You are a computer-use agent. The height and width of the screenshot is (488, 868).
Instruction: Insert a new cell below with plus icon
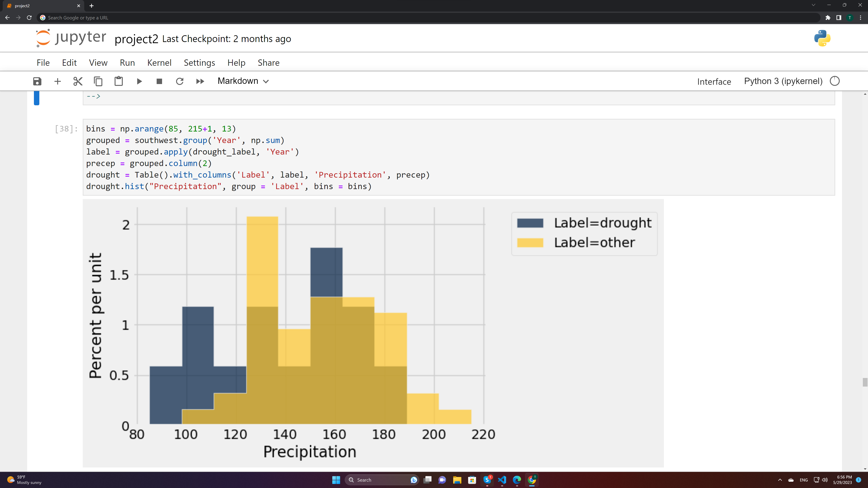[x=58, y=81]
